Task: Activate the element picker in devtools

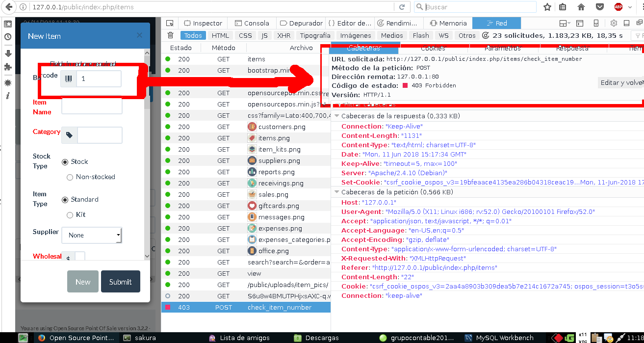Action: point(170,23)
